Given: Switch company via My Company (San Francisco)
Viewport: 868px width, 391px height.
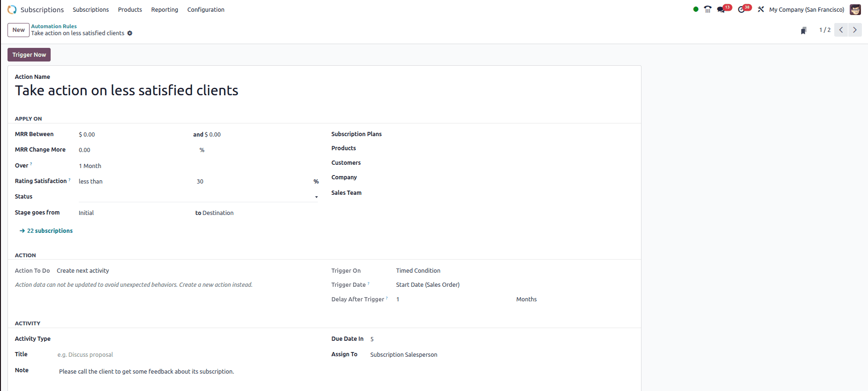Looking at the screenshot, I should coord(807,9).
